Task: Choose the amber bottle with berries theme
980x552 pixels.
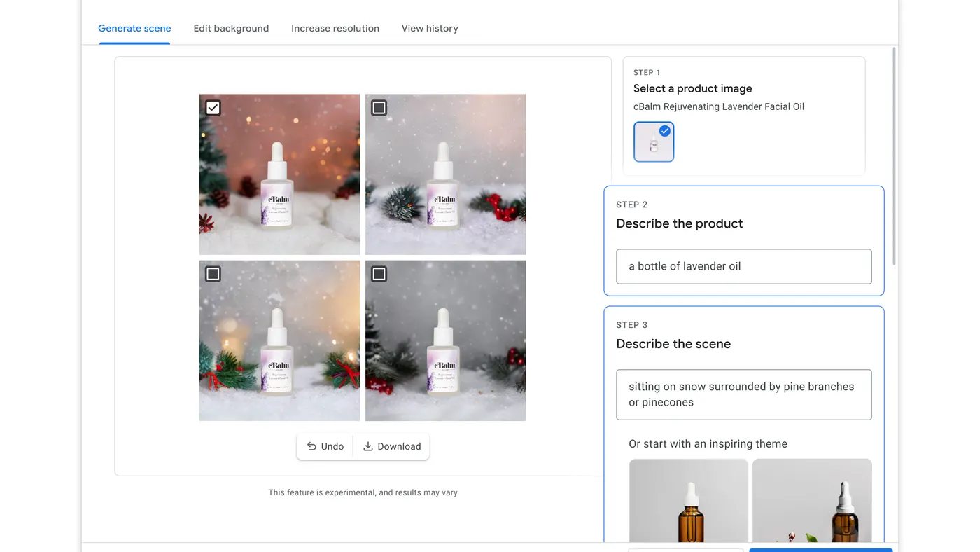Action: point(812,501)
